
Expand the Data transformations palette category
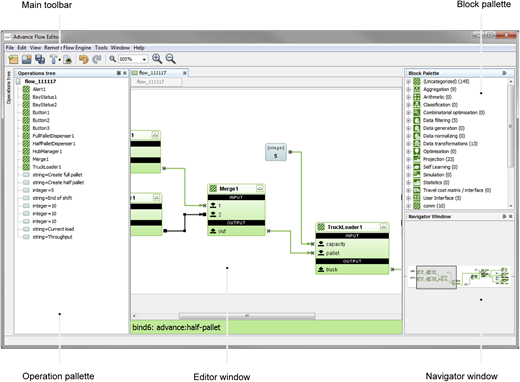point(408,144)
